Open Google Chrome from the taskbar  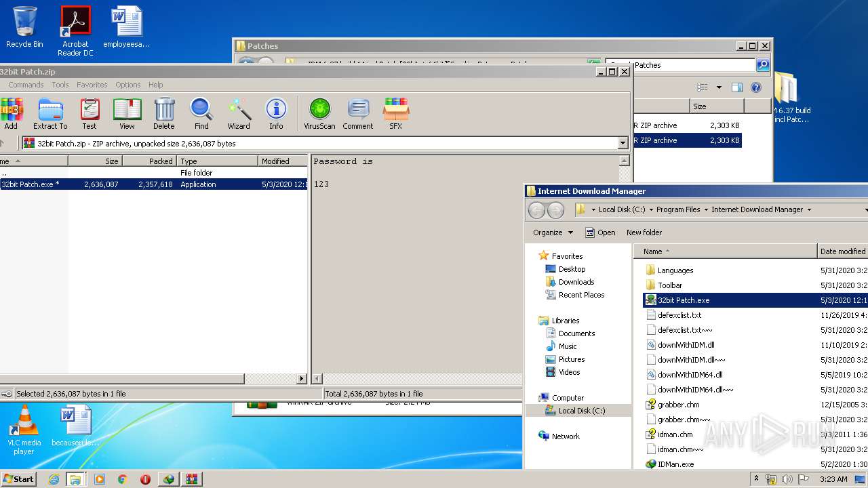(x=122, y=479)
